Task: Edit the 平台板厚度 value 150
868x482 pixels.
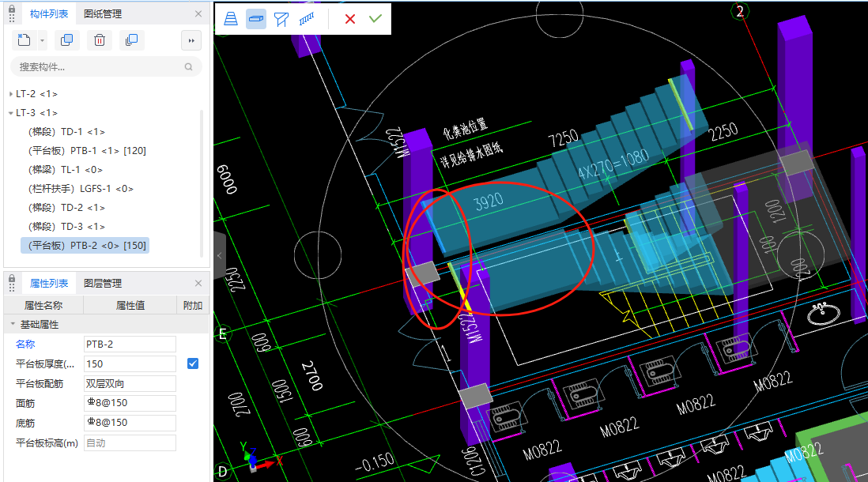Action: pyautogui.click(x=130, y=363)
